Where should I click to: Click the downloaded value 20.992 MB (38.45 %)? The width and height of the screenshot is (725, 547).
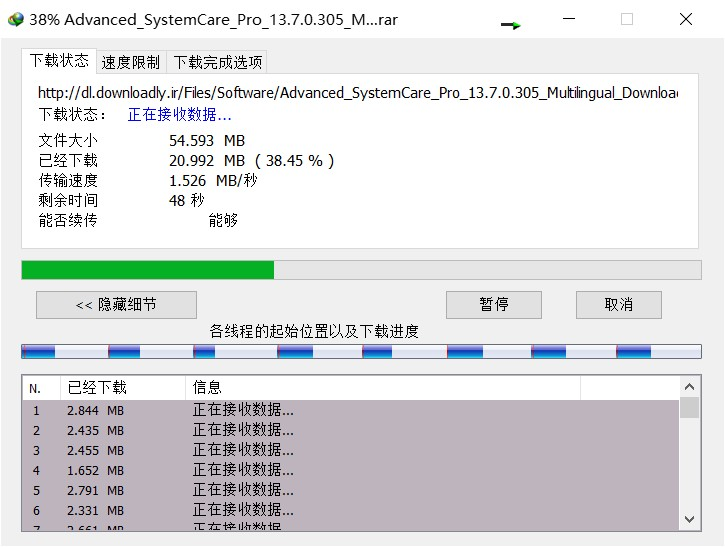251,160
